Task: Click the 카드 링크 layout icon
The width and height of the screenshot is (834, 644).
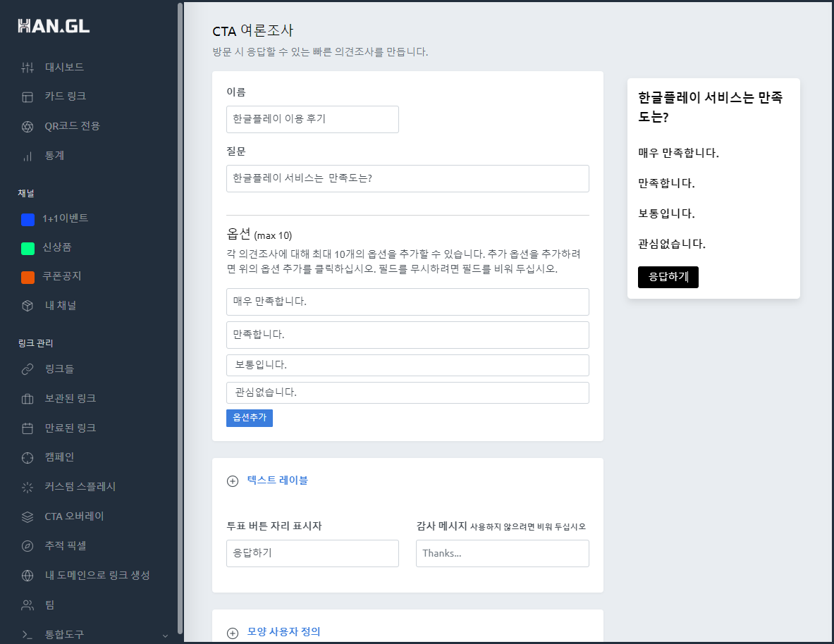Action: [27, 97]
